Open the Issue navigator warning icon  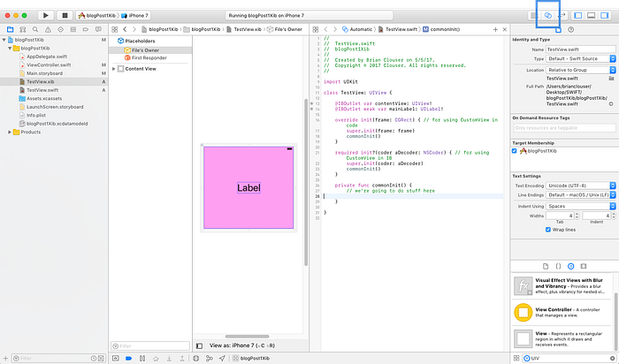click(x=48, y=29)
